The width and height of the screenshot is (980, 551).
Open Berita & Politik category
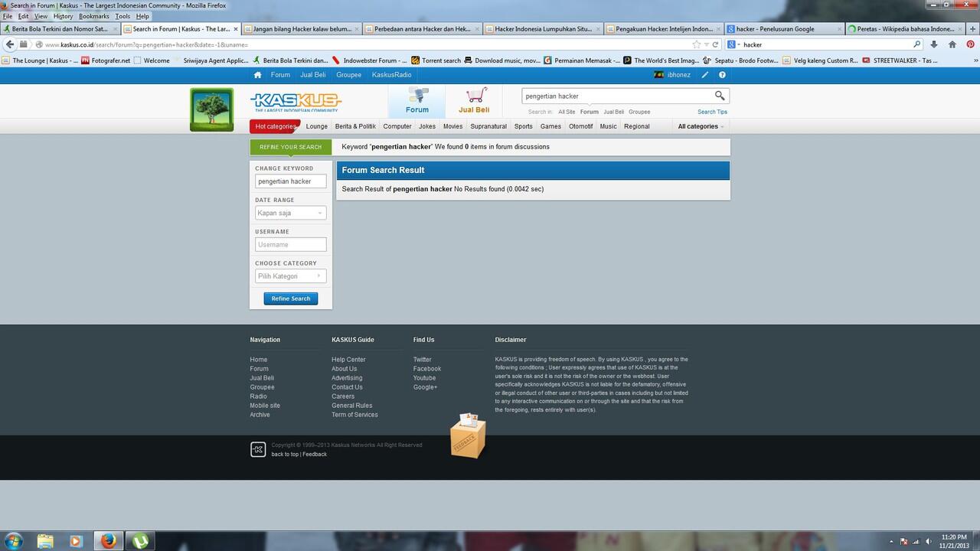coord(355,126)
